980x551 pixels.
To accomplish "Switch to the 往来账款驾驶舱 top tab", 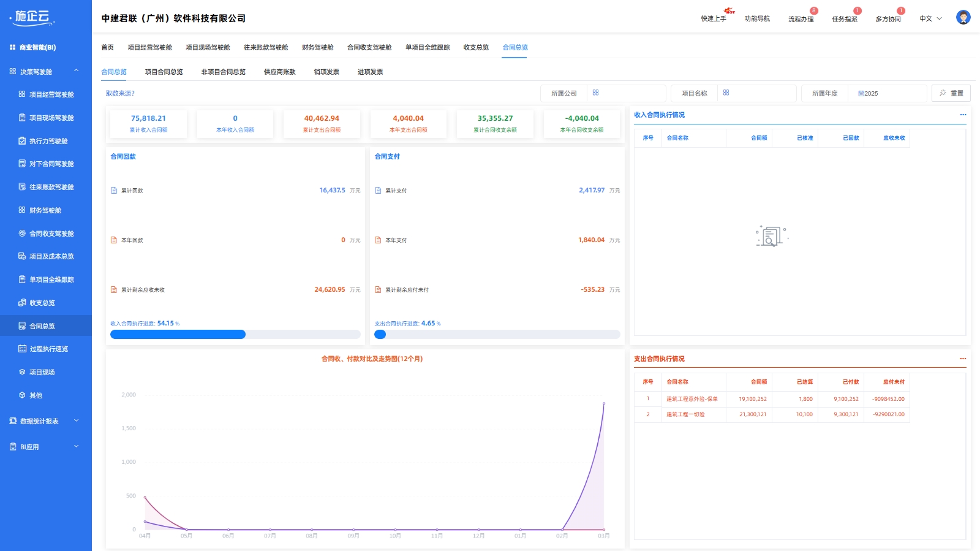I will tap(266, 47).
